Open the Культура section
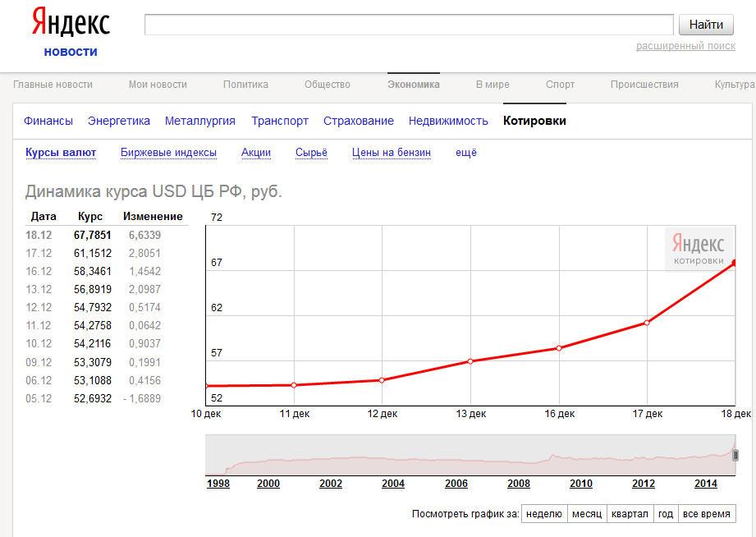 coord(735,85)
